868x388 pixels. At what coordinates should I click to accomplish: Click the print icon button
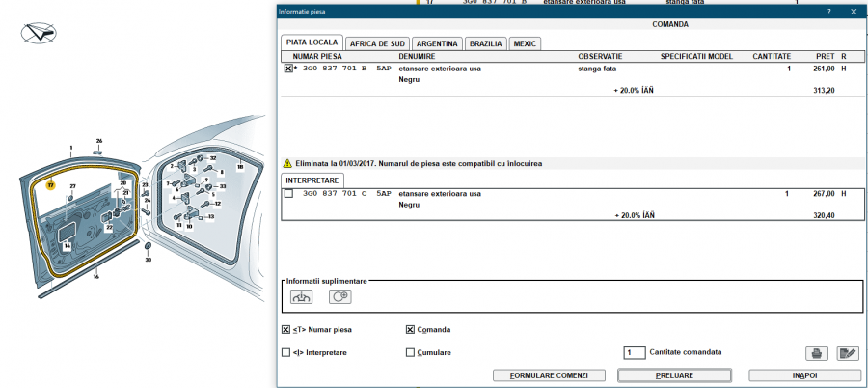[x=816, y=353]
